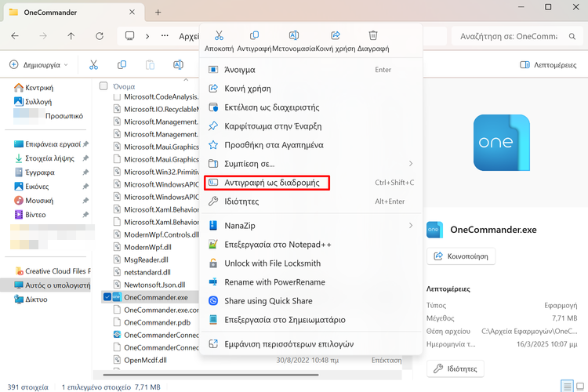Screen dimensions: 588x392
Task: Click the Μετονομασία (rename) icon in context menu
Action: coord(294,35)
